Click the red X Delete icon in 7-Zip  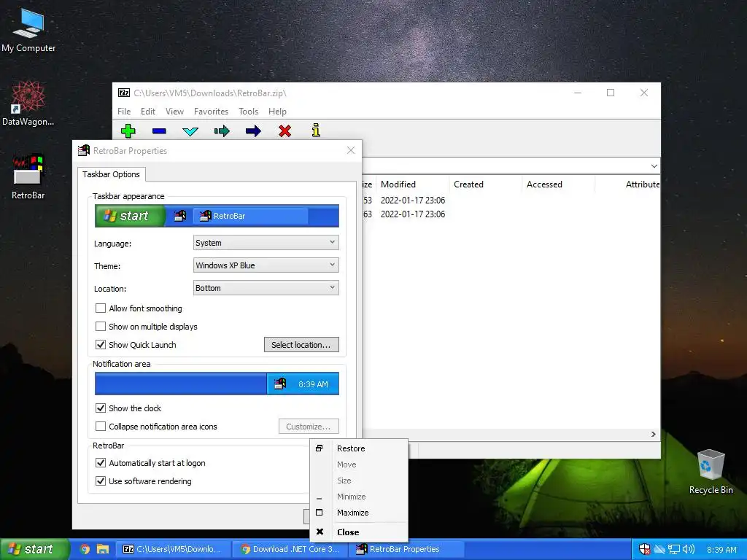tap(285, 131)
